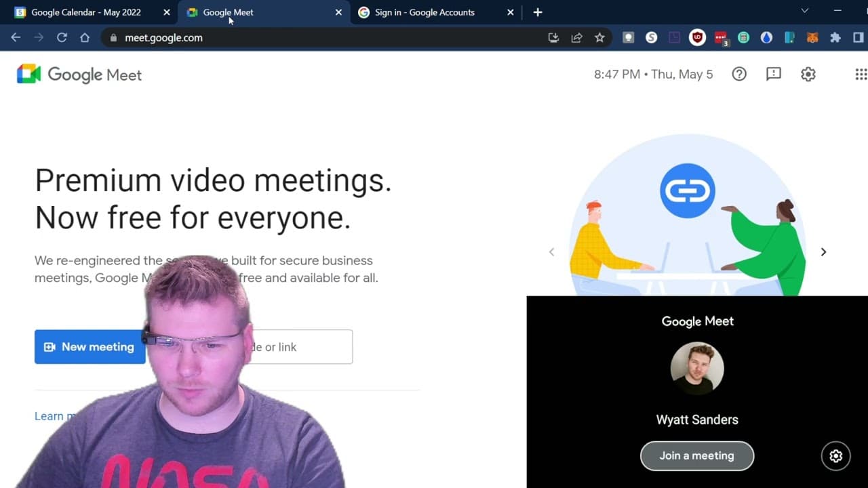This screenshot has width=868, height=488.
Task: Bookmark this page with the star icon
Action: click(599, 38)
